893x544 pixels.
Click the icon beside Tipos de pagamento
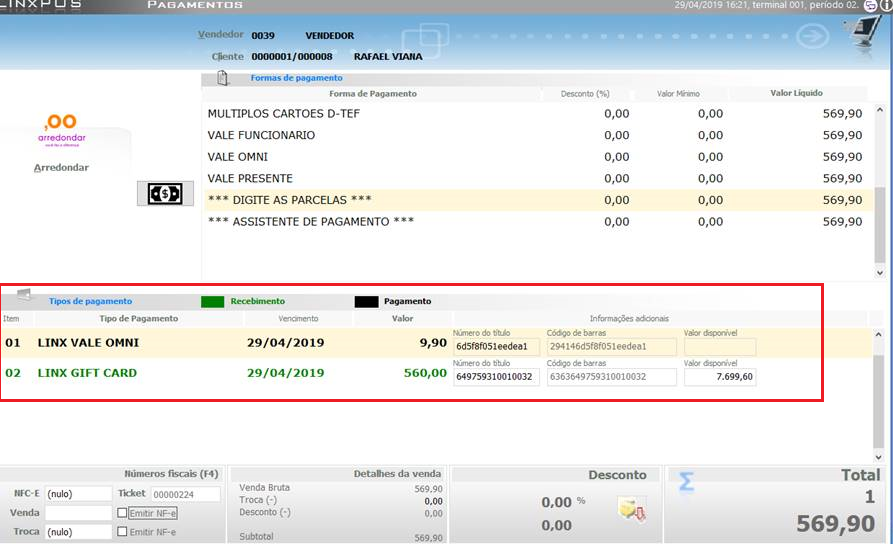tap(24, 295)
